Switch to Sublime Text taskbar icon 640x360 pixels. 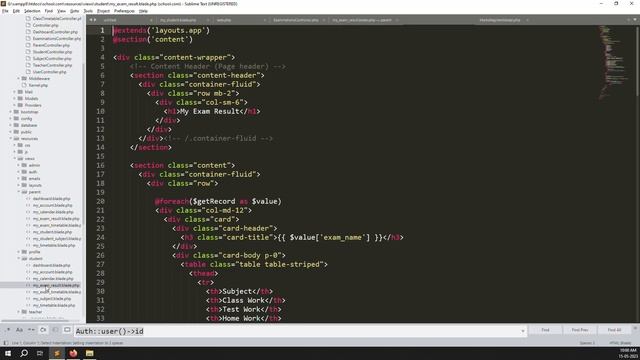click(x=57, y=353)
